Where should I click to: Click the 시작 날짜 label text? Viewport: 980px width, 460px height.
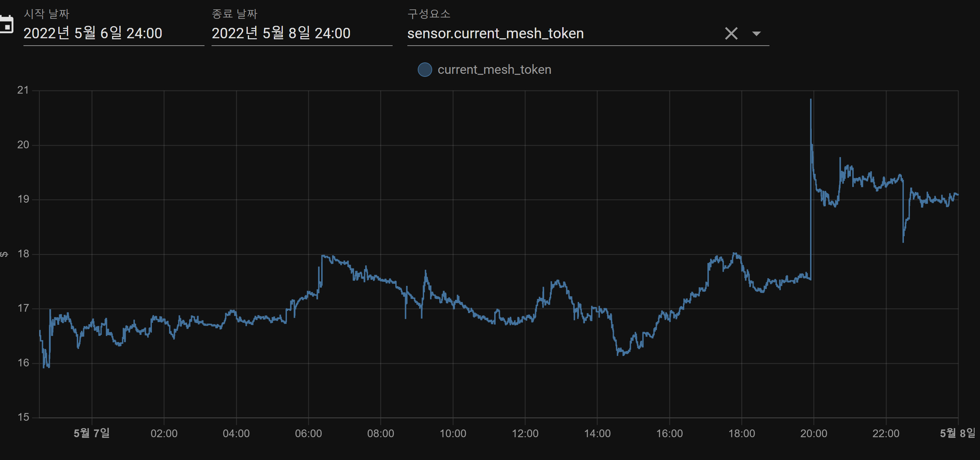tap(46, 14)
